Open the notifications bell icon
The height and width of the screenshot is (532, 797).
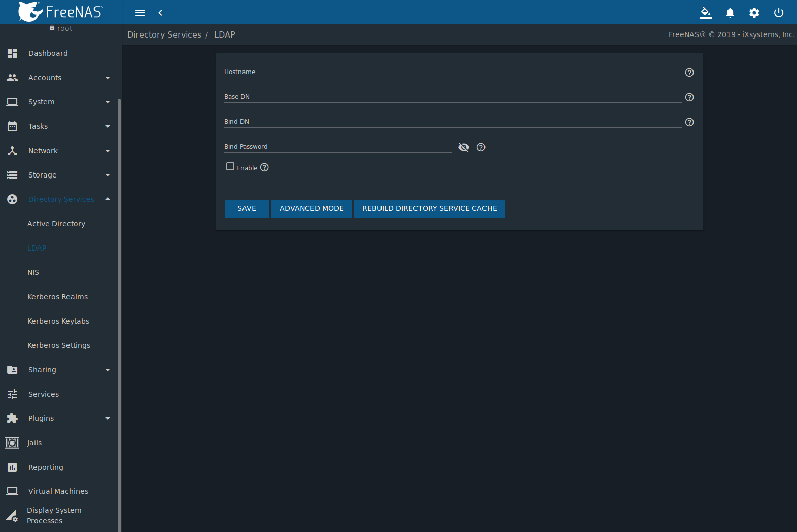point(730,13)
